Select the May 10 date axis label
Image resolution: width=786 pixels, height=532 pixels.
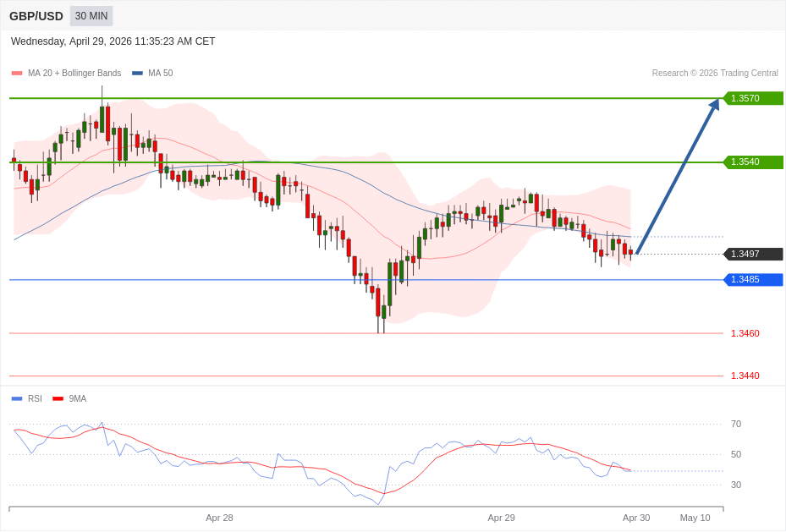pos(695,518)
